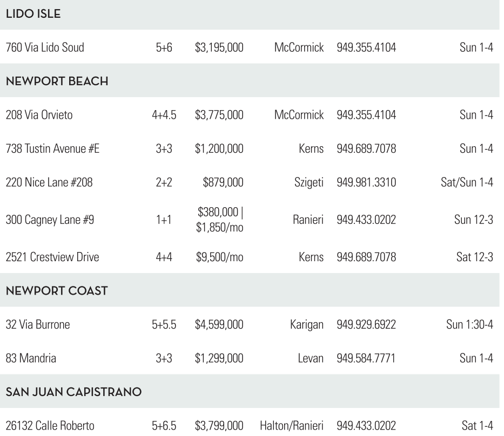This screenshot has width=504, height=436.
Task: Click the SAN JUAN CAPISTRANO section header
Action: pyautogui.click(x=73, y=392)
